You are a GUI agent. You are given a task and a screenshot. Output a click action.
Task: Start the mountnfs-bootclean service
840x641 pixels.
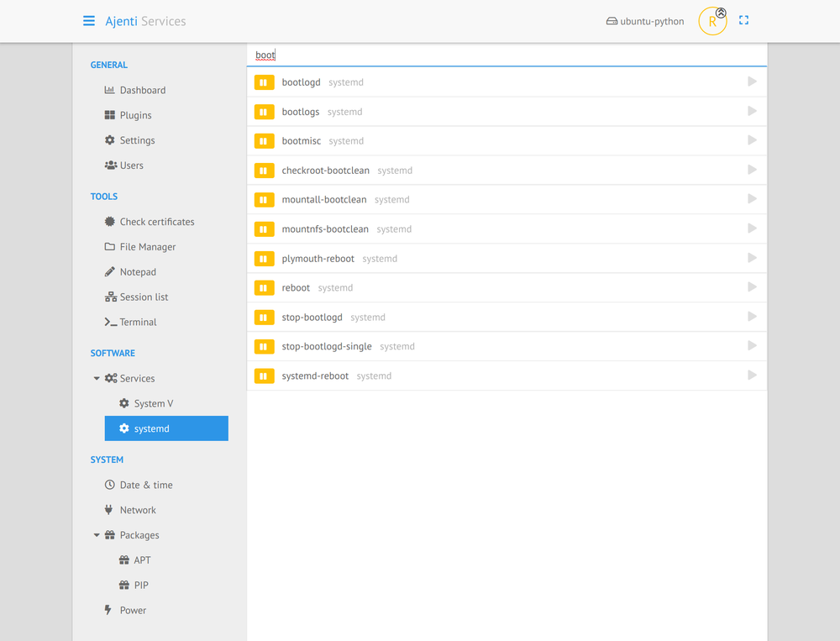pyautogui.click(x=752, y=229)
